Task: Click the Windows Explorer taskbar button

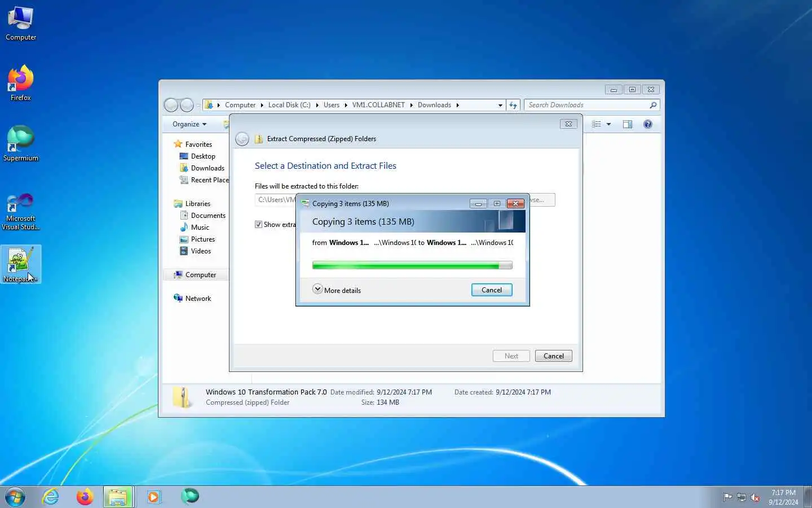Action: [118, 497]
